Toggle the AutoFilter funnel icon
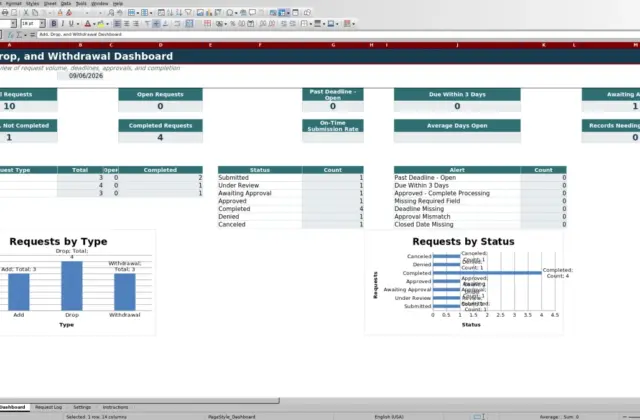 pyautogui.click(x=188, y=13)
